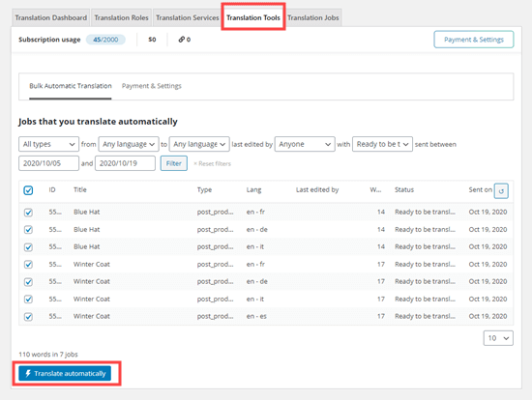Click the W... word count column header
Viewport: 532px width, 400px height.
click(x=375, y=189)
